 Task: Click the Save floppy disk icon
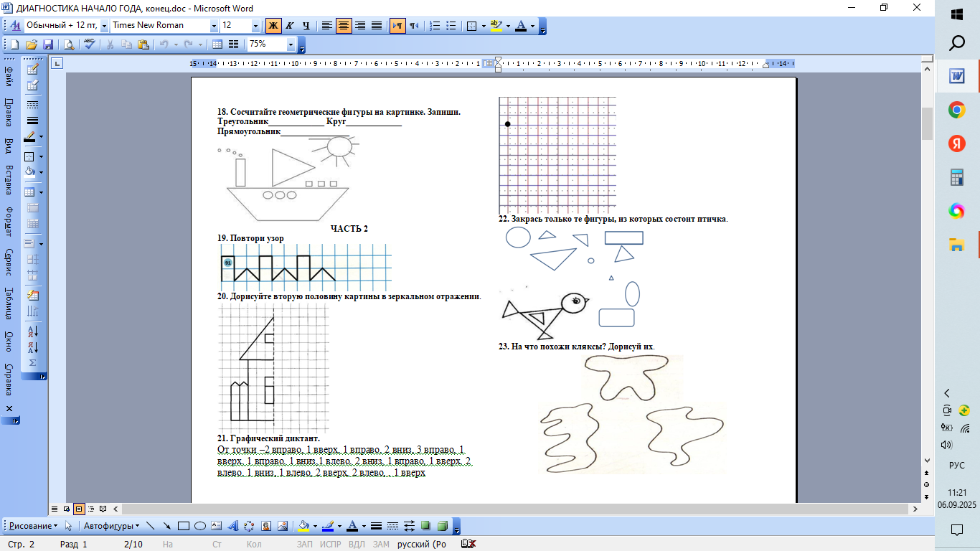pyautogui.click(x=48, y=44)
